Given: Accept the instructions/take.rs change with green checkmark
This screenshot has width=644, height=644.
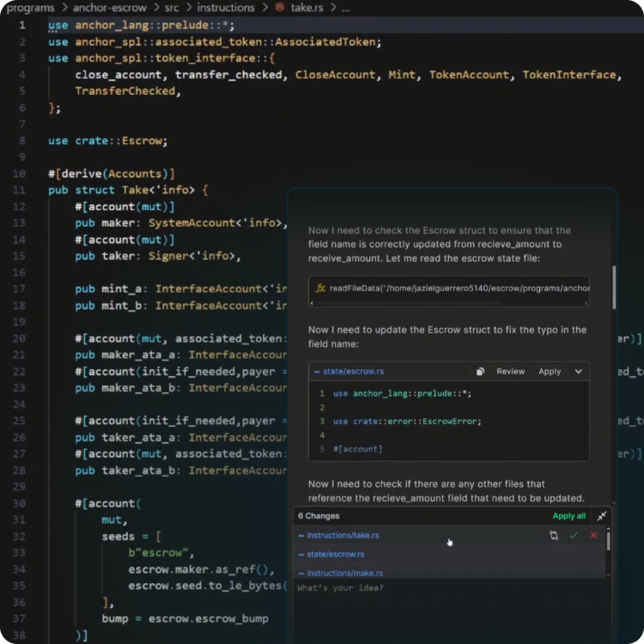Looking at the screenshot, I should (x=574, y=535).
